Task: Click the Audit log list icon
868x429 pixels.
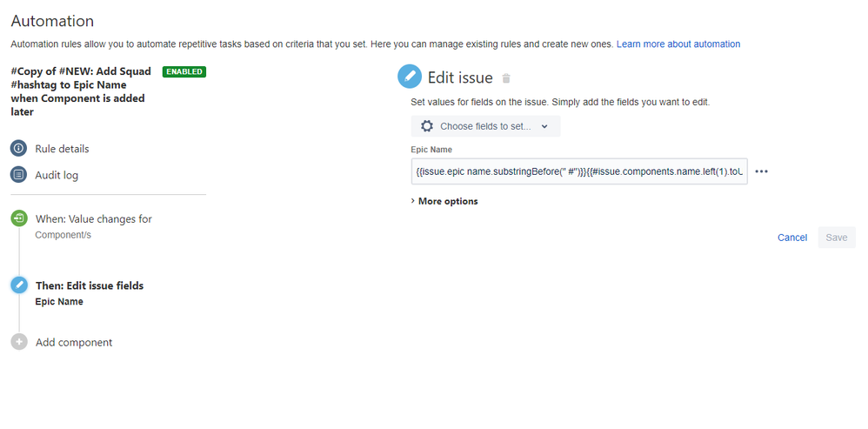Action: pos(19,175)
